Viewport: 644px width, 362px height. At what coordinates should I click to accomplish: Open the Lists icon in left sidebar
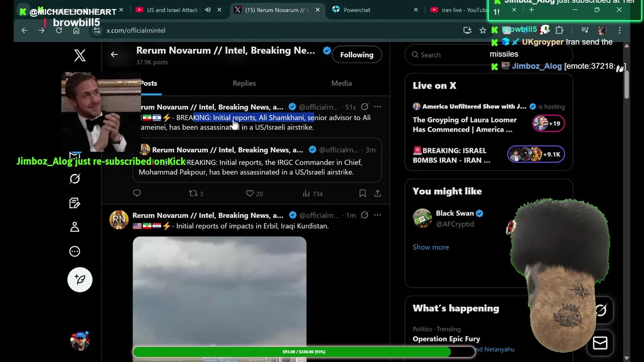74,203
